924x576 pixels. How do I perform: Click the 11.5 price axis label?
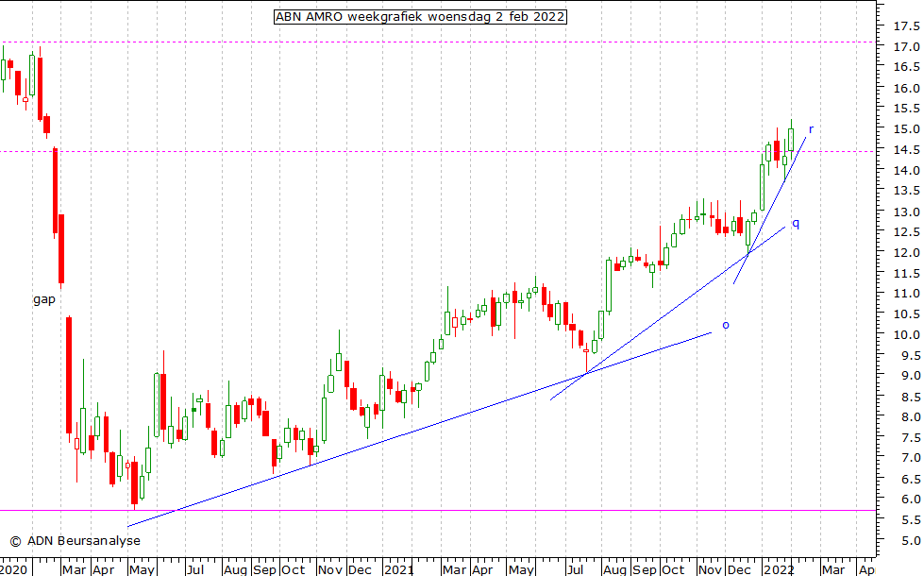coord(906,273)
